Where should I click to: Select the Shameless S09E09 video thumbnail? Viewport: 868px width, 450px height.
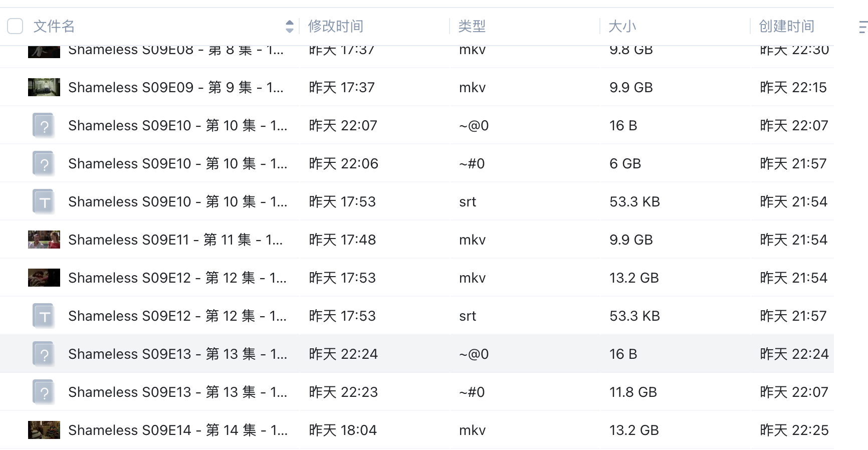coord(44,87)
